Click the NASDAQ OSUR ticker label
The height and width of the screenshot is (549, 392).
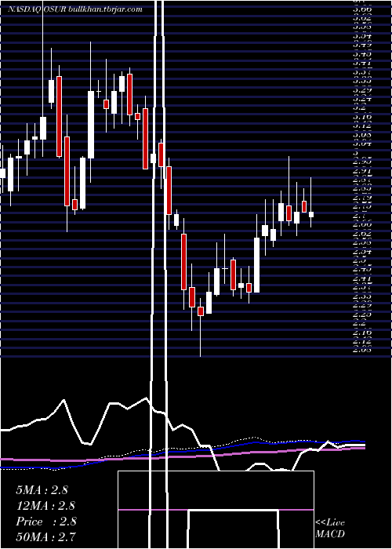point(38,9)
